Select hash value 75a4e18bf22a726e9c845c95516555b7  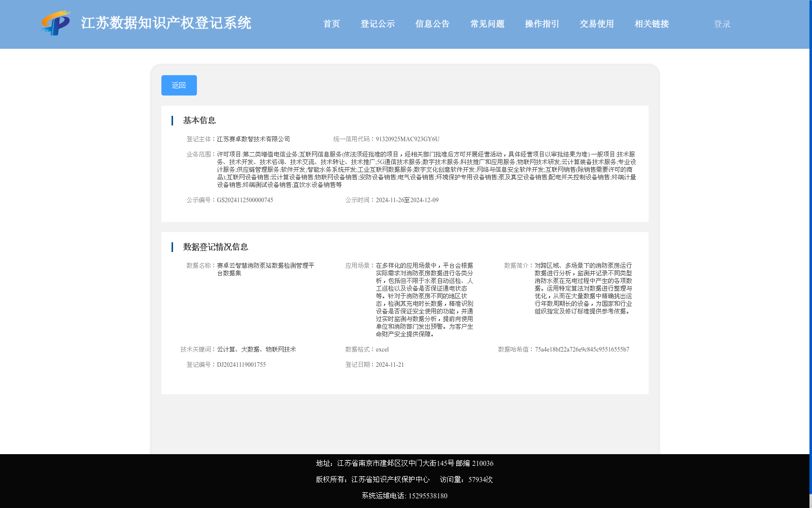pos(582,350)
